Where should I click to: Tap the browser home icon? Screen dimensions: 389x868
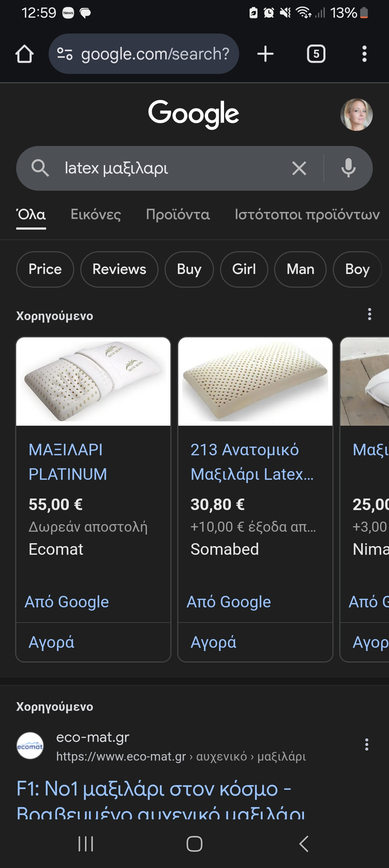[x=24, y=54]
